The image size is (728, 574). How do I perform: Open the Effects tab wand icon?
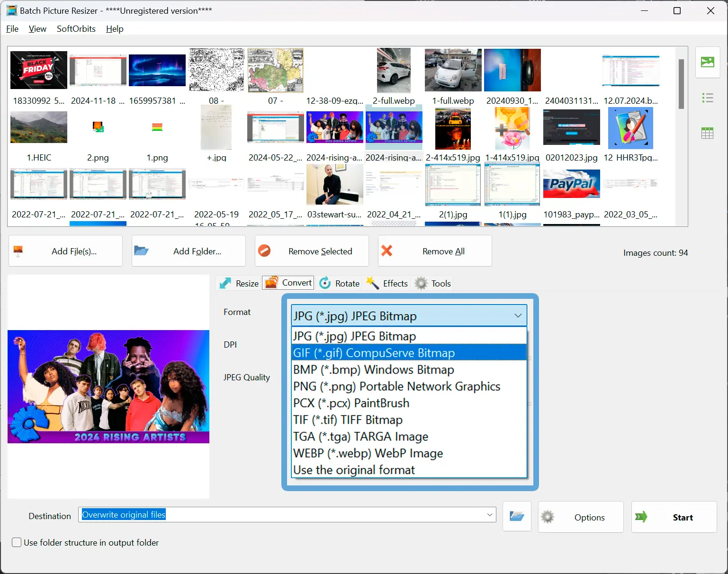[372, 283]
